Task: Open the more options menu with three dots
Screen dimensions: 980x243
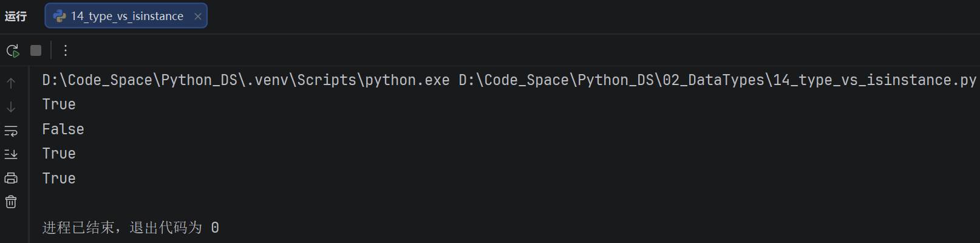Action: [66, 50]
